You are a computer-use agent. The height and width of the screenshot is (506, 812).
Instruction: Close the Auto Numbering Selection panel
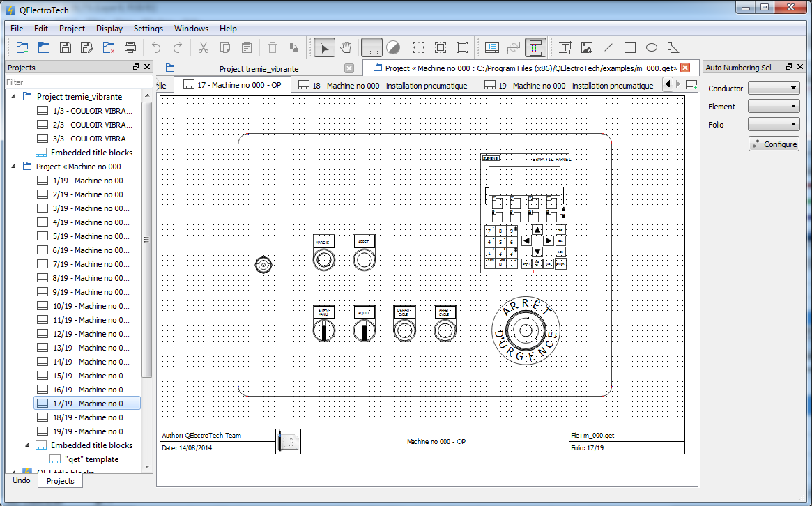point(800,67)
